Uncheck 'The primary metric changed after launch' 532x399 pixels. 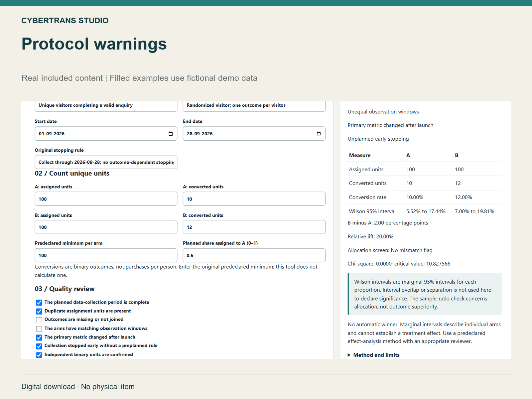pyautogui.click(x=39, y=337)
